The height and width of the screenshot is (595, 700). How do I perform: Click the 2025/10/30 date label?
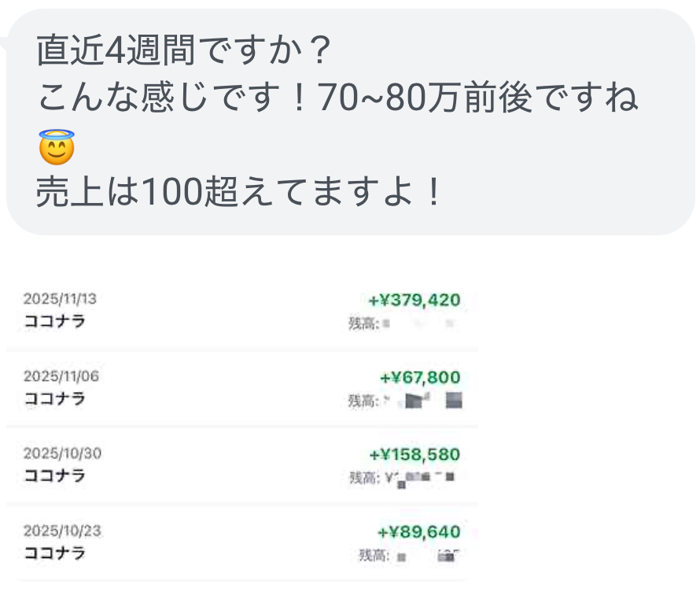pos(62,453)
